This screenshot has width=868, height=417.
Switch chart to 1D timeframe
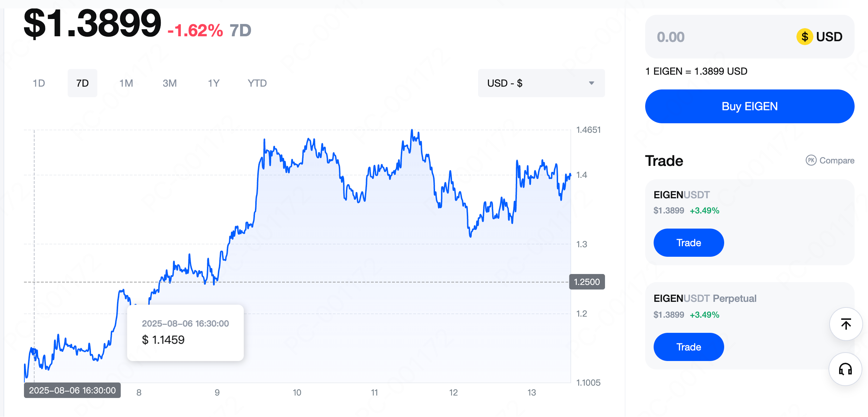tap(39, 83)
